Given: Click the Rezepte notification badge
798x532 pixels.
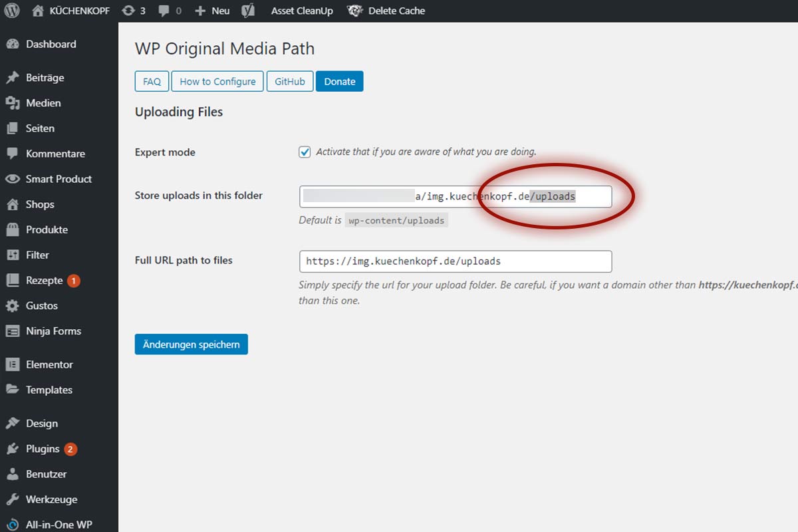Looking at the screenshot, I should coord(73,281).
